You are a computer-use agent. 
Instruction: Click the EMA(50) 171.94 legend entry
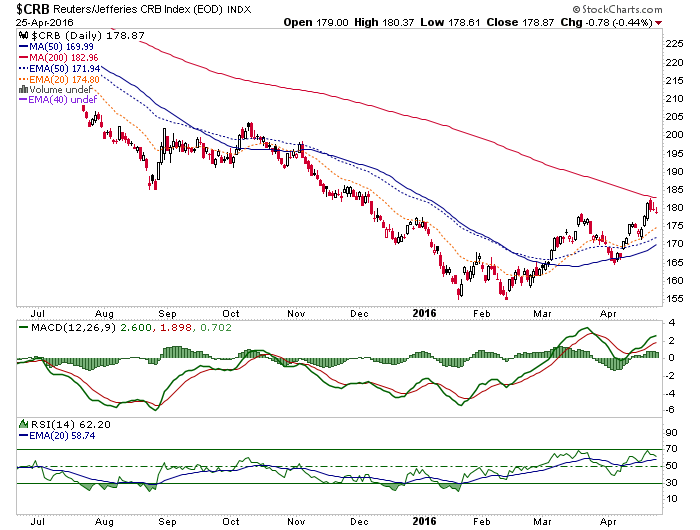65,69
